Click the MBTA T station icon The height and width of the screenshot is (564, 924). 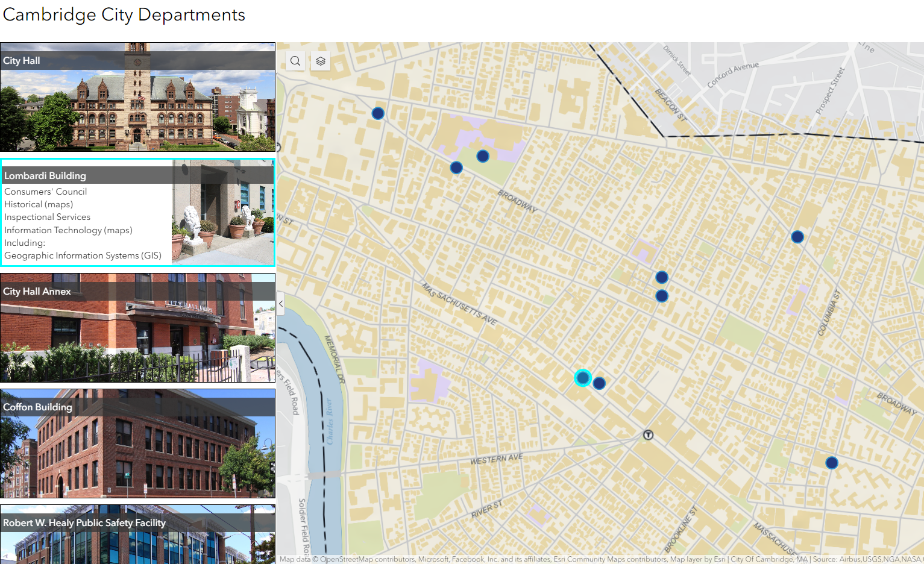[648, 434]
